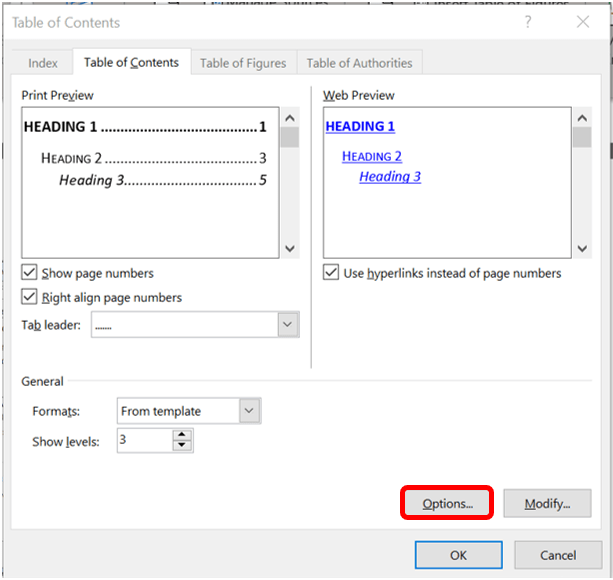Switch to the Index tab

click(x=43, y=63)
